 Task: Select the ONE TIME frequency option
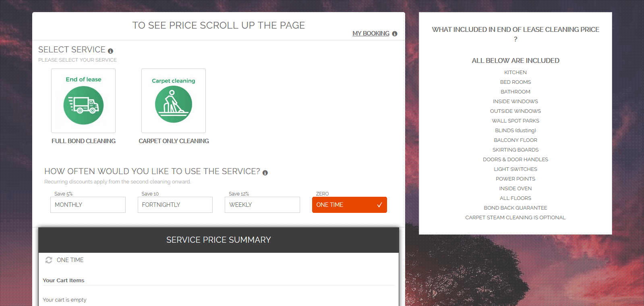click(350, 205)
